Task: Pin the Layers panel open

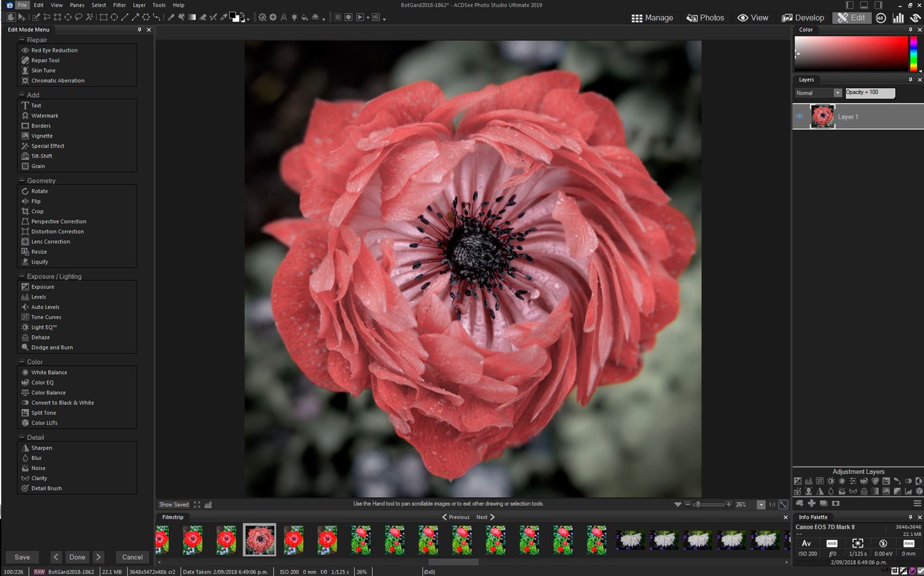Action: pyautogui.click(x=910, y=79)
